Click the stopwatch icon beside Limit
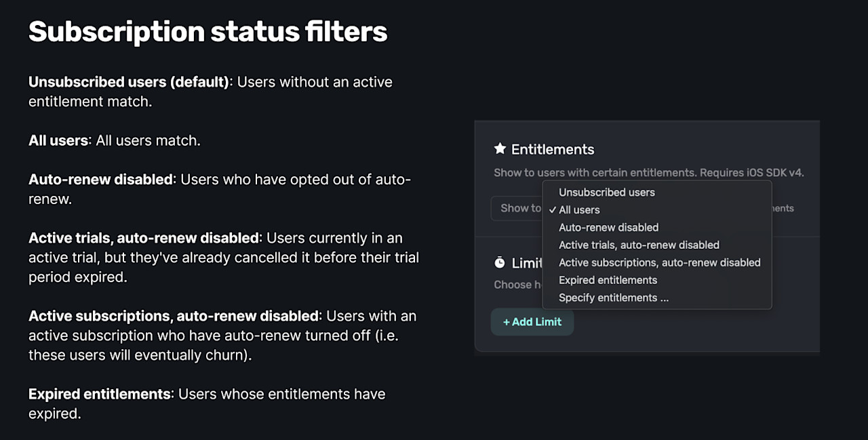The image size is (868, 440). (498, 262)
